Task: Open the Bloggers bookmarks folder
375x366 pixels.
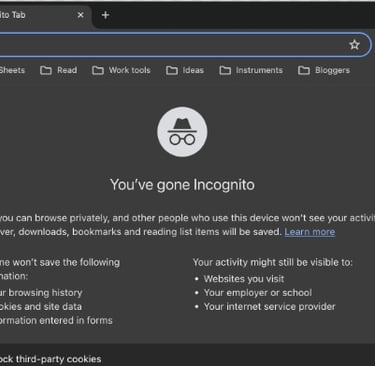Action: 324,70
